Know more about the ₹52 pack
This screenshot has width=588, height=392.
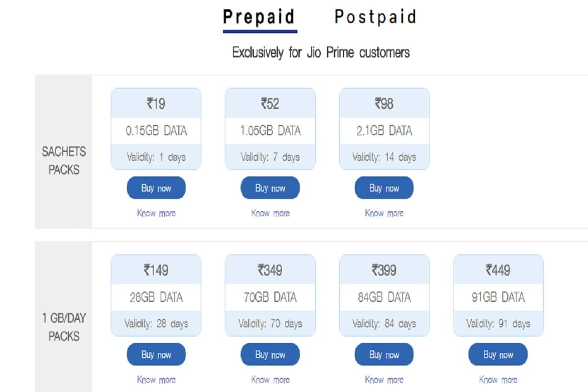point(270,213)
